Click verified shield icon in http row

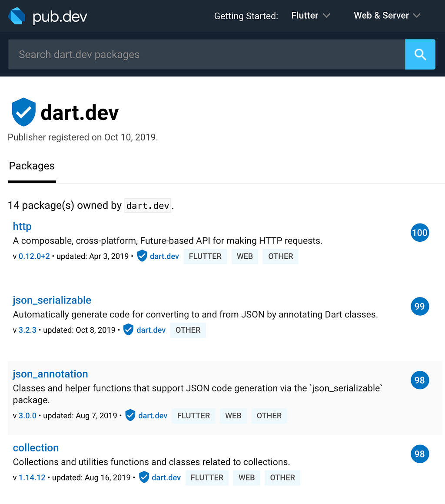pos(142,256)
